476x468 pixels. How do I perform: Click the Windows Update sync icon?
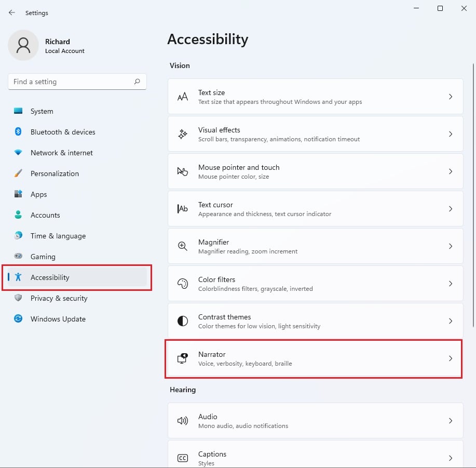coord(18,318)
